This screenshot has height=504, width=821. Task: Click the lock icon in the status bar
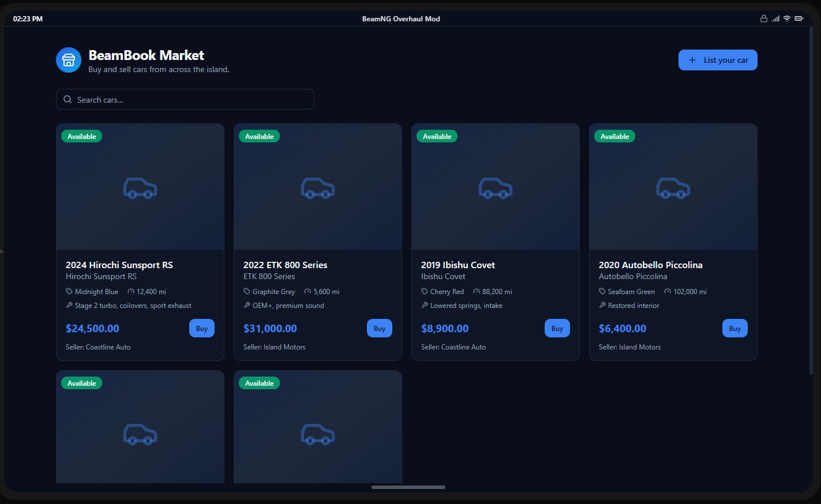pyautogui.click(x=764, y=18)
